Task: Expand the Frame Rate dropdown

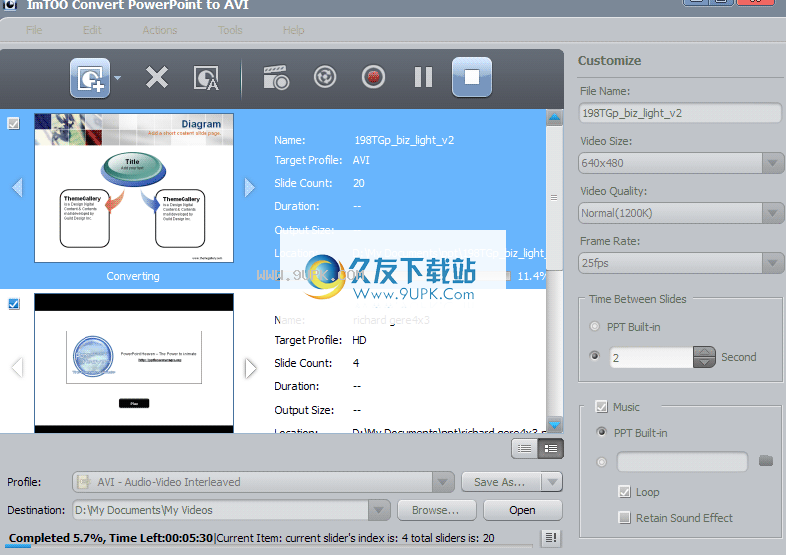Action: (772, 263)
